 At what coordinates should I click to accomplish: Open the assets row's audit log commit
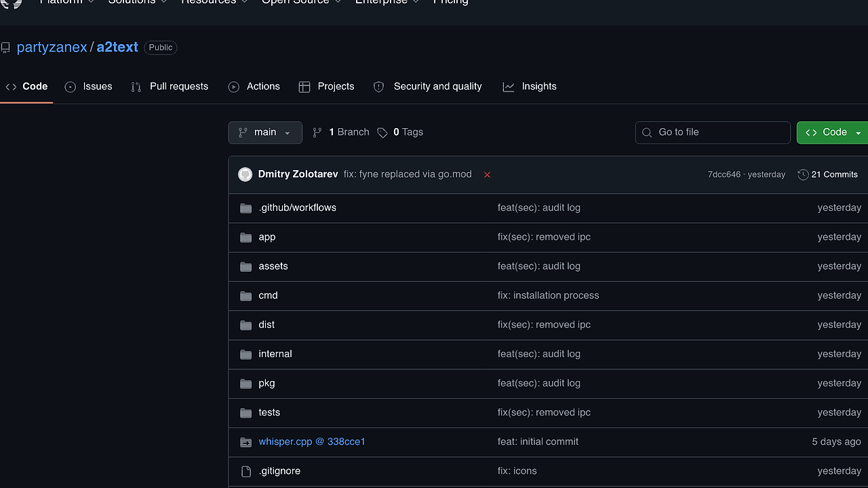coord(539,266)
